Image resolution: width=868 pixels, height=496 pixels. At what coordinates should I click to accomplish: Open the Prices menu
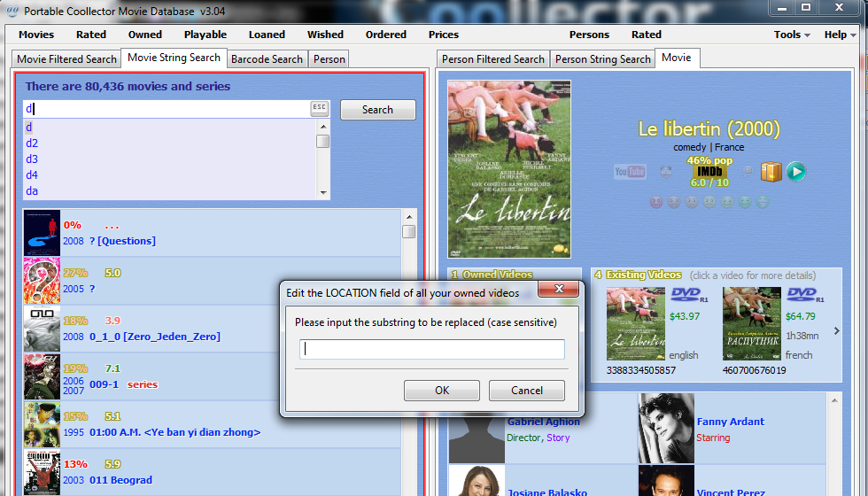coord(444,35)
